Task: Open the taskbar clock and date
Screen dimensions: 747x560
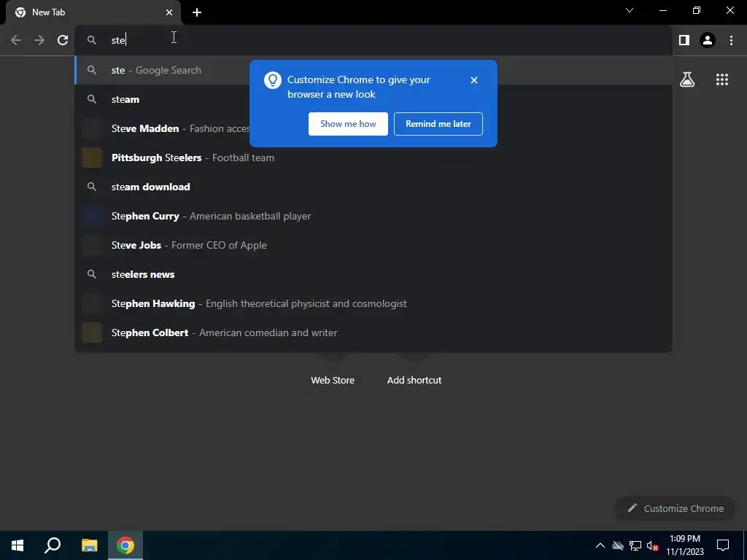Action: [684, 545]
